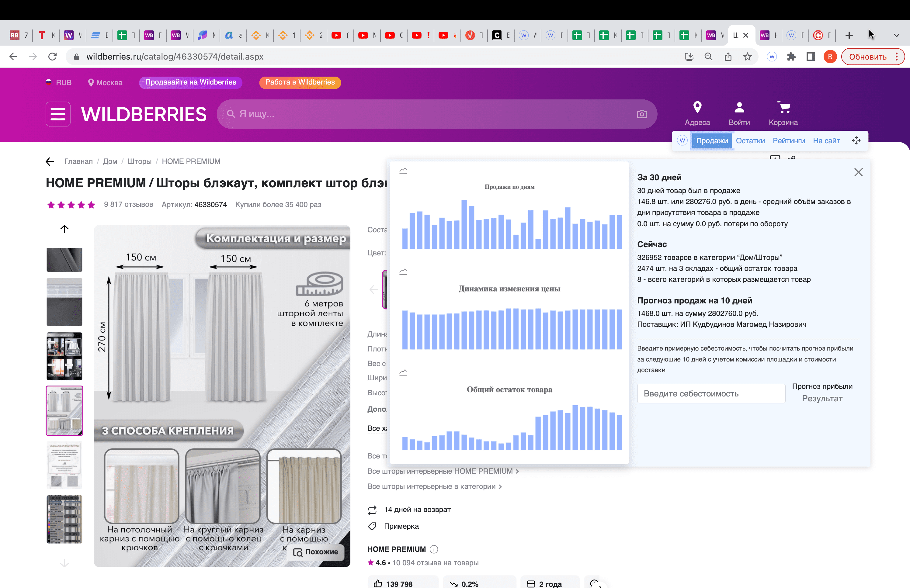Reload the Wildberries page

click(x=53, y=57)
